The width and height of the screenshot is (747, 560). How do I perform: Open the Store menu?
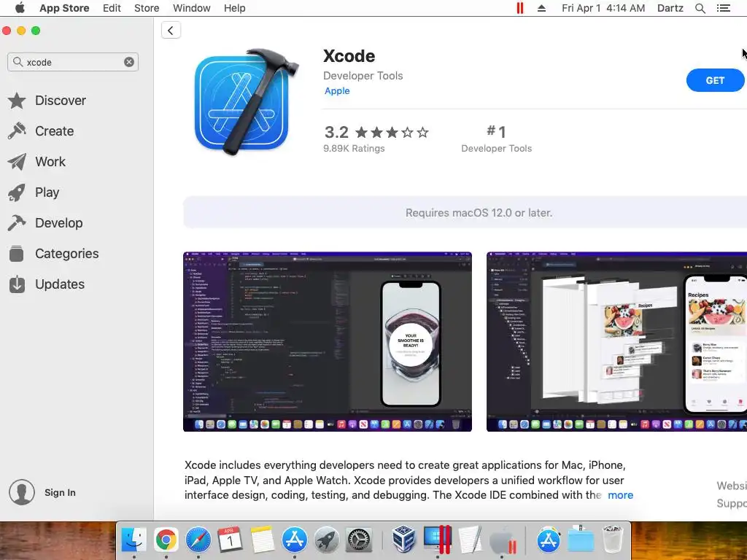click(x=147, y=8)
